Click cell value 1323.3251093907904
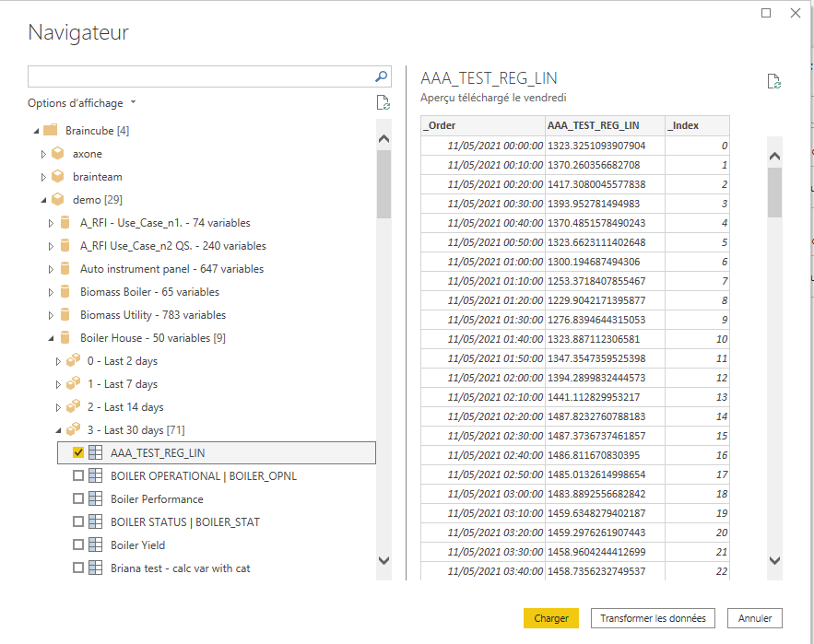This screenshot has height=644, width=814. (x=605, y=146)
